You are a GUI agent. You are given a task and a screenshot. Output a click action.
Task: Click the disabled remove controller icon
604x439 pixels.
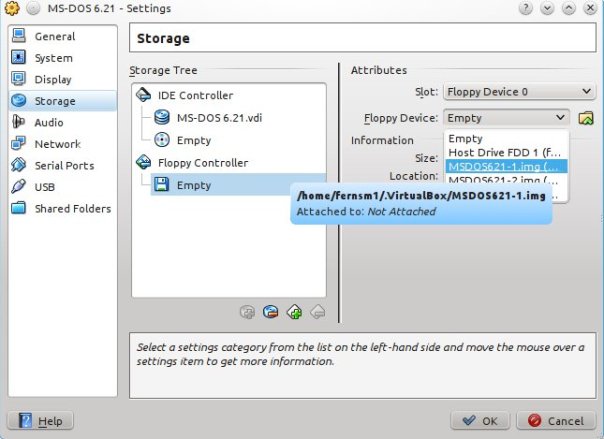click(318, 312)
